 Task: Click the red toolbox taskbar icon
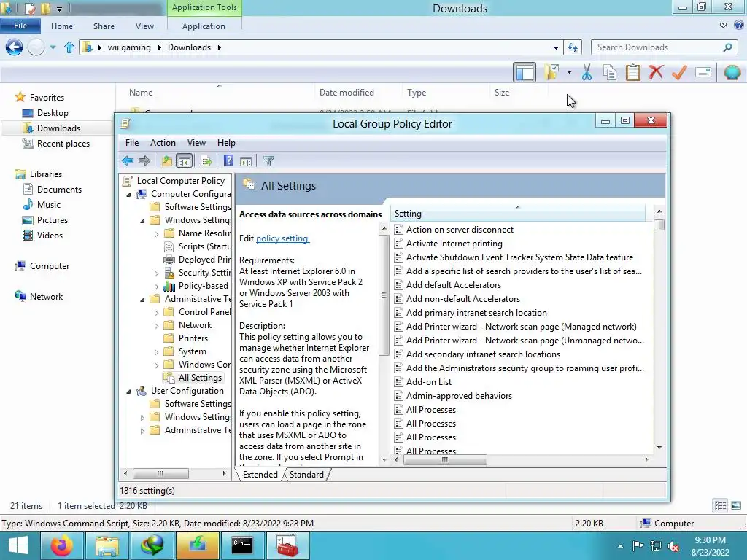click(x=287, y=545)
